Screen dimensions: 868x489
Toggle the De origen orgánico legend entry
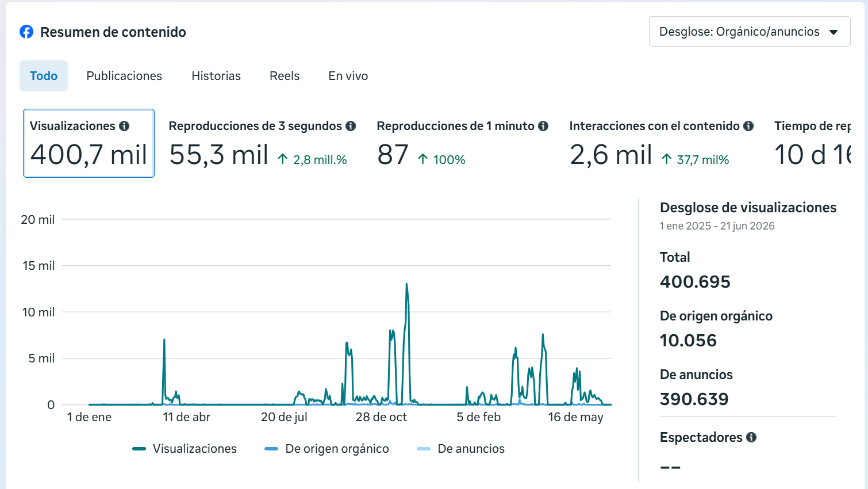point(327,449)
